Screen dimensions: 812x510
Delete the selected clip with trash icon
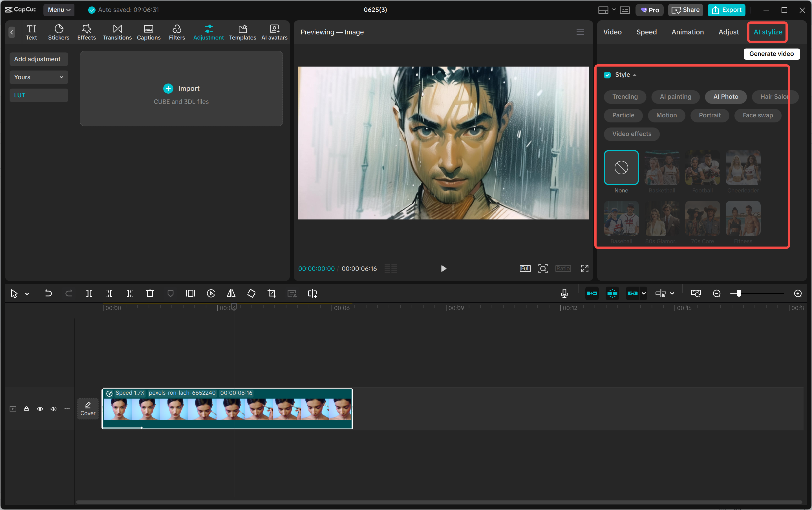(150, 293)
